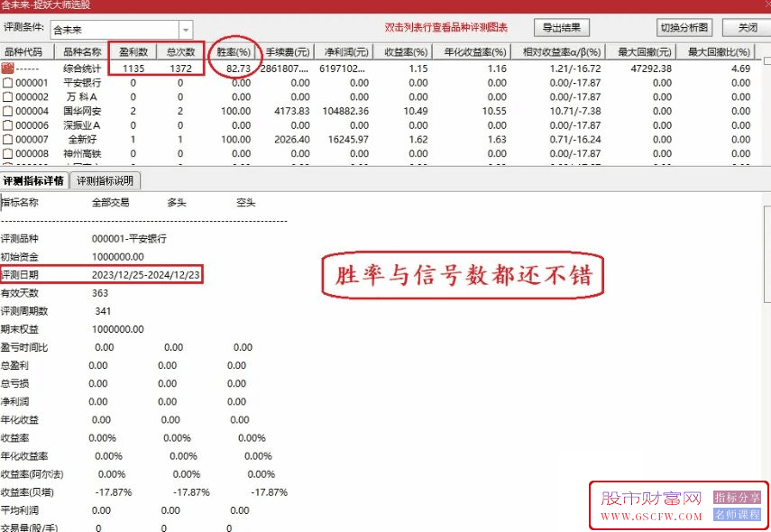
Task: Click the document icon beside 000002
Action: (7, 96)
